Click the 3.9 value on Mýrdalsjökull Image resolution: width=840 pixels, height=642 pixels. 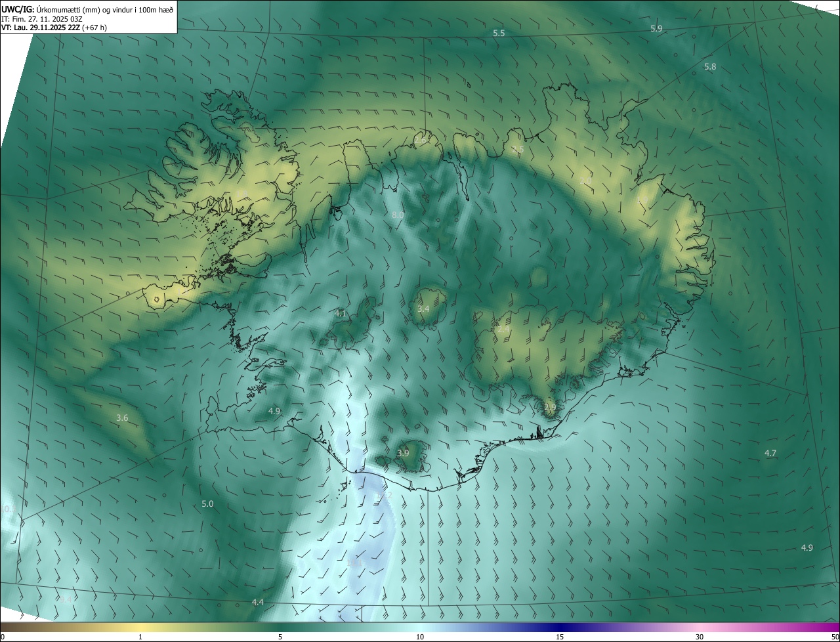403,453
